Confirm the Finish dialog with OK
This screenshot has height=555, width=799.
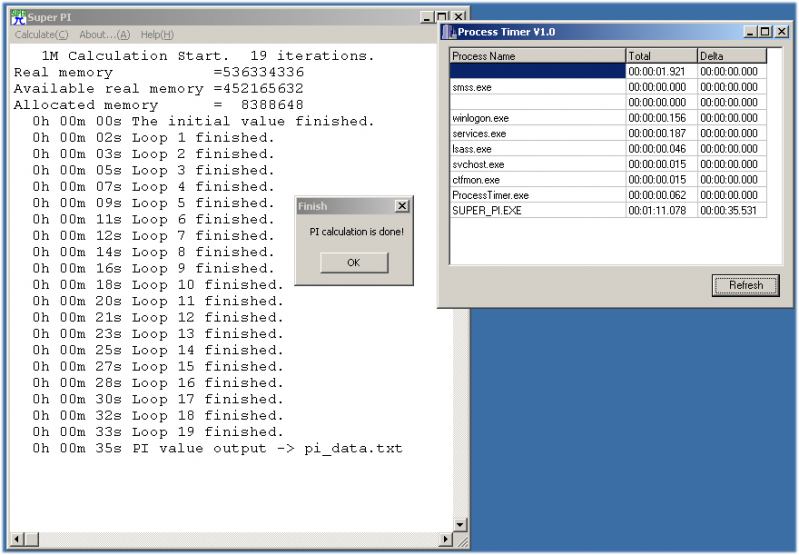(354, 262)
